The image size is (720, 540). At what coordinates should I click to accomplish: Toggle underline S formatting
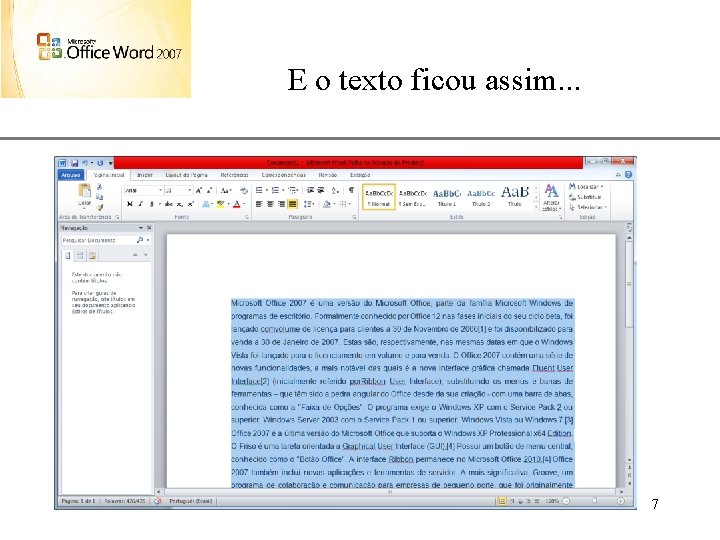point(152,204)
